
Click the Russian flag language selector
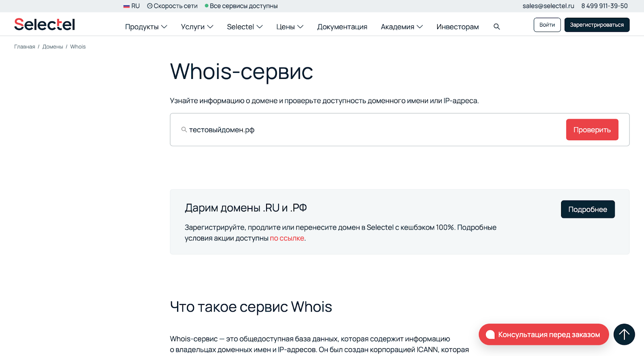[132, 6]
